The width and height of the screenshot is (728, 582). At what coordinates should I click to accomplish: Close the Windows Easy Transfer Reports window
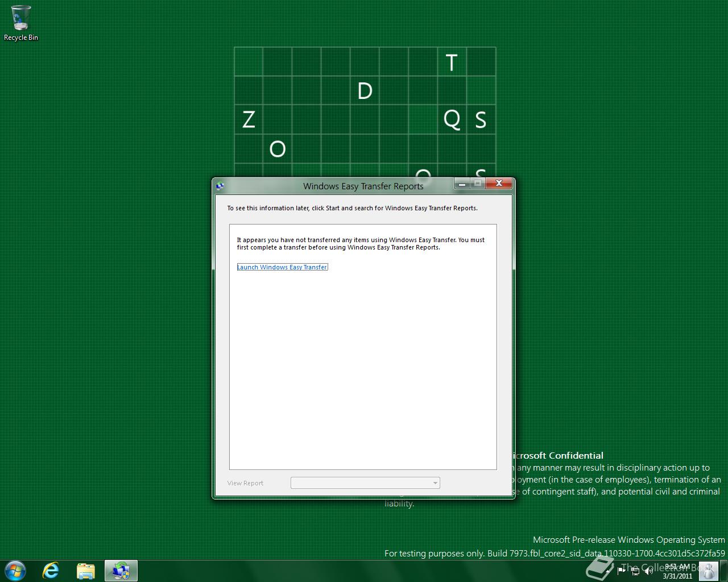tap(499, 183)
